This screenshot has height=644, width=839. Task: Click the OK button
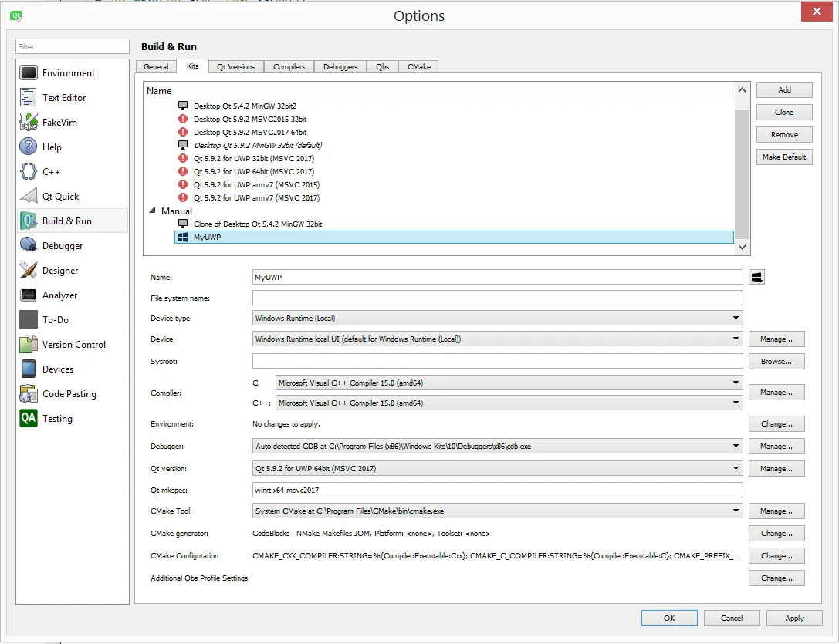click(x=669, y=618)
